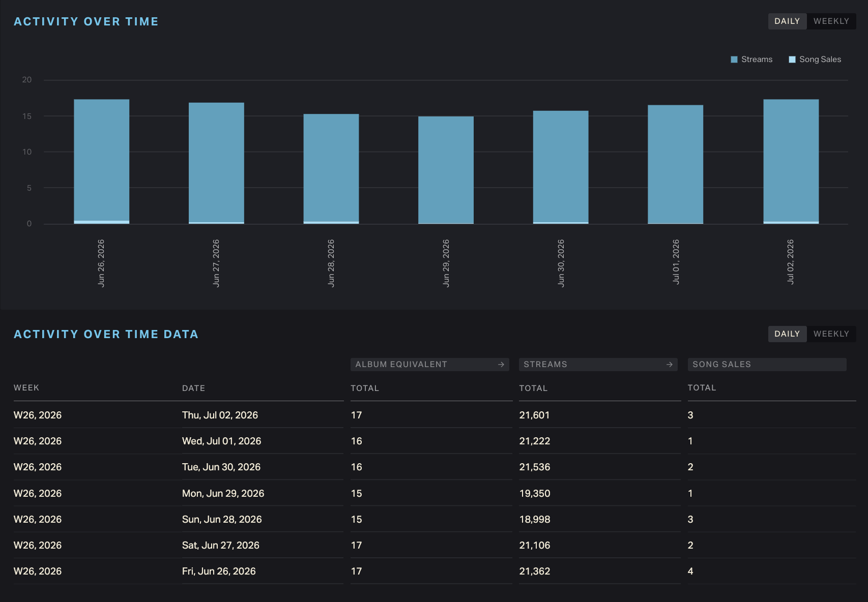Click the streams value 21,601
868x602 pixels.
(x=535, y=415)
